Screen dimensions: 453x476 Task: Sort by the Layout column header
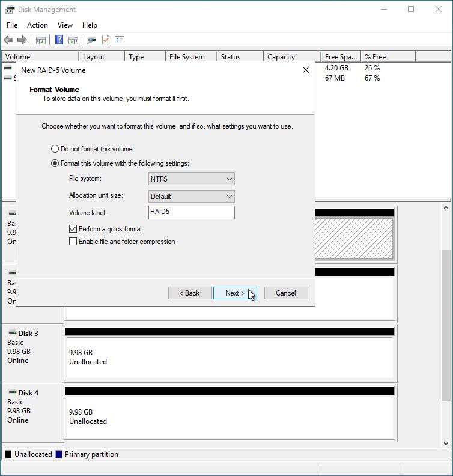(102, 56)
